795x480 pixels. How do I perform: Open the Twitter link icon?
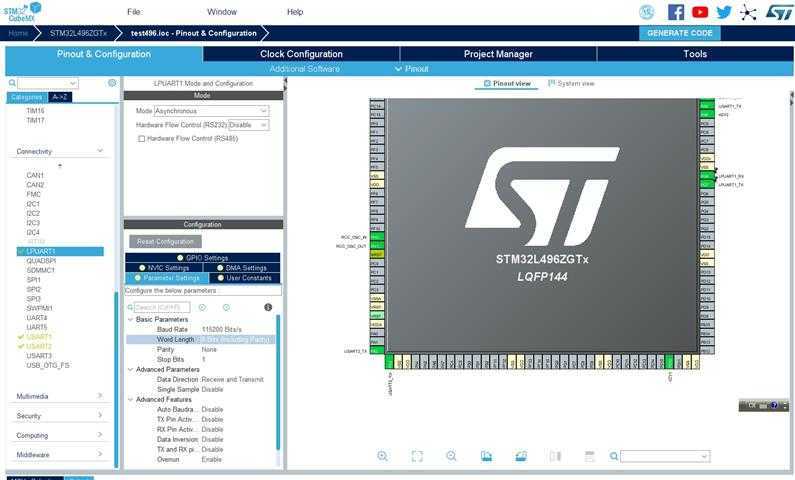pyautogui.click(x=724, y=12)
